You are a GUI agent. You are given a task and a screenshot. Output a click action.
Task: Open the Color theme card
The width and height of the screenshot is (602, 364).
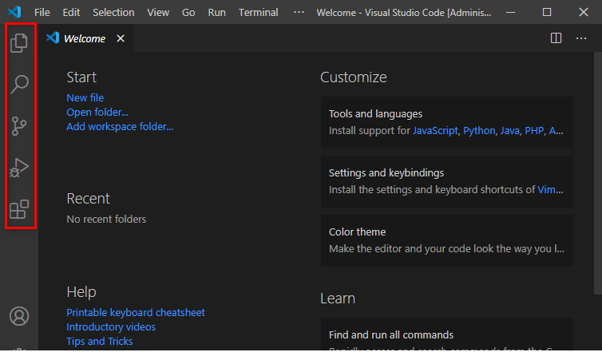pyautogui.click(x=447, y=240)
